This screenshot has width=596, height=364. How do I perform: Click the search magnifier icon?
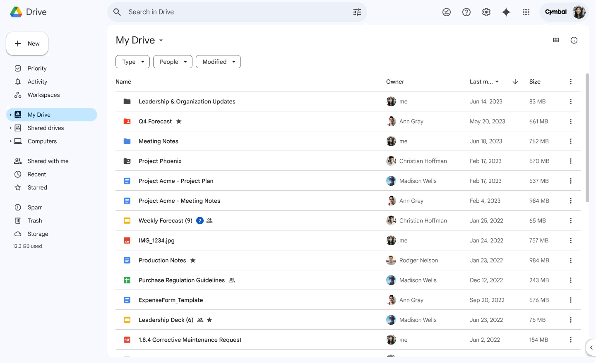point(117,12)
